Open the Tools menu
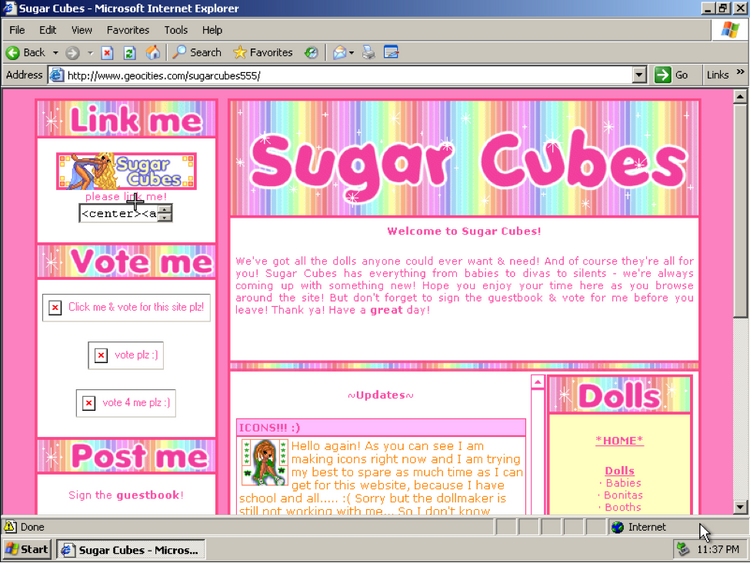Image resolution: width=750 pixels, height=563 pixels. click(x=176, y=30)
